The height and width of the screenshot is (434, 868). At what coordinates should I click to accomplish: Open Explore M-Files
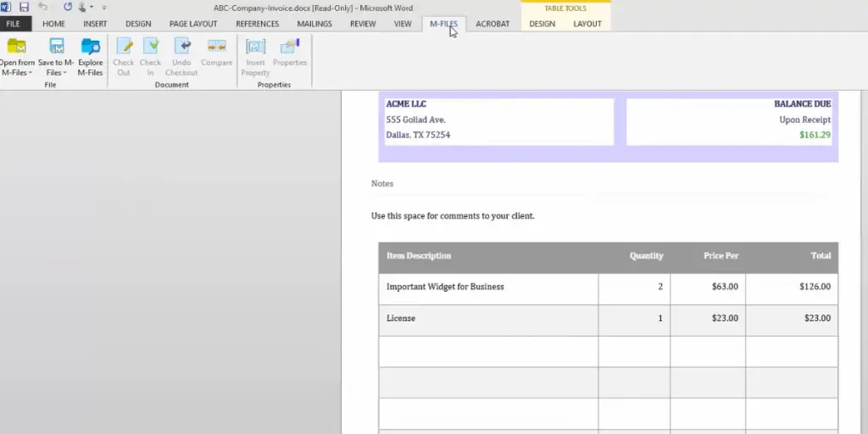coord(90,47)
